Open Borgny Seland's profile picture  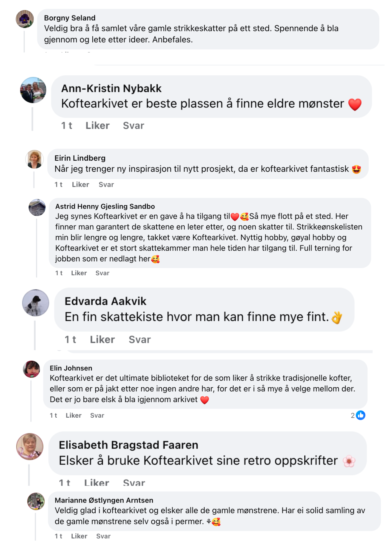(25, 19)
